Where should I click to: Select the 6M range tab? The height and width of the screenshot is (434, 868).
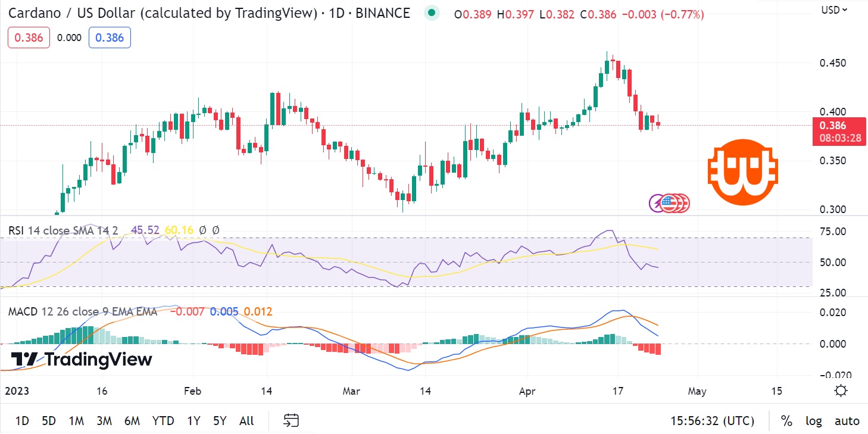point(132,421)
